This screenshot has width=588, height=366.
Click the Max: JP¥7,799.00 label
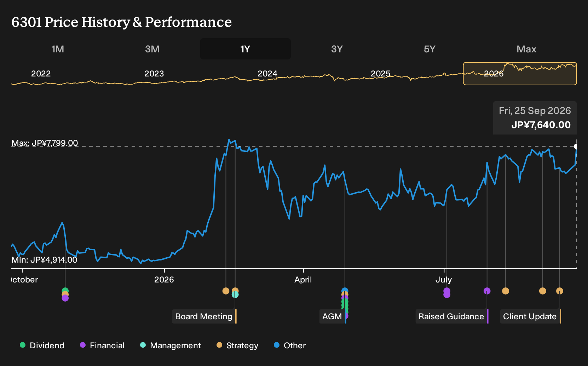click(45, 143)
